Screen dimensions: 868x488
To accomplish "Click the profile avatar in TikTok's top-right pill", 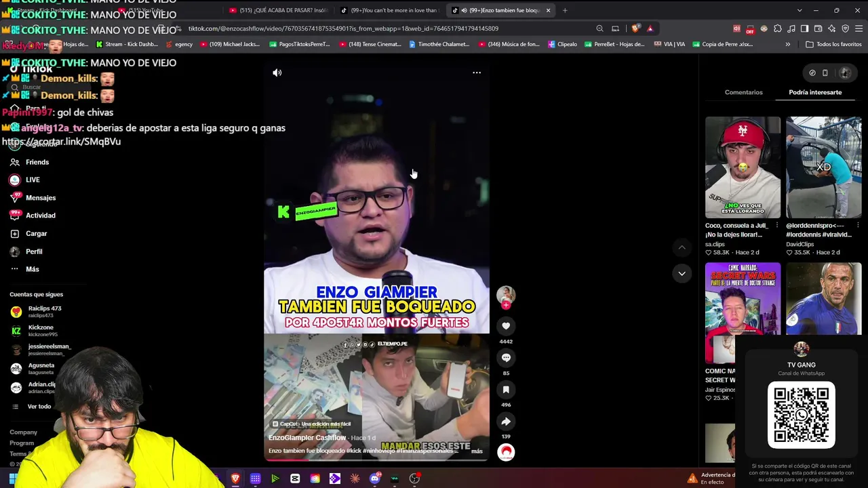I will tap(844, 73).
